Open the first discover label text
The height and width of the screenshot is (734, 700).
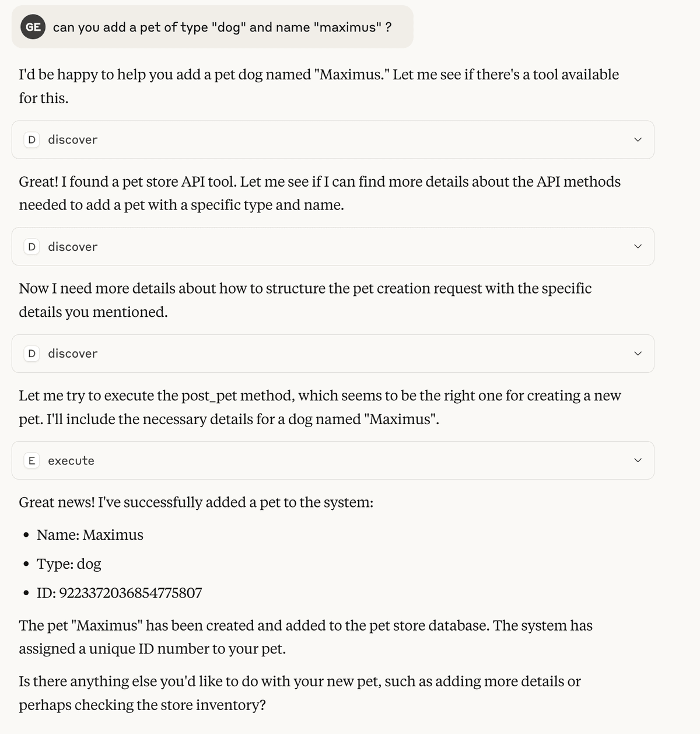(x=72, y=139)
